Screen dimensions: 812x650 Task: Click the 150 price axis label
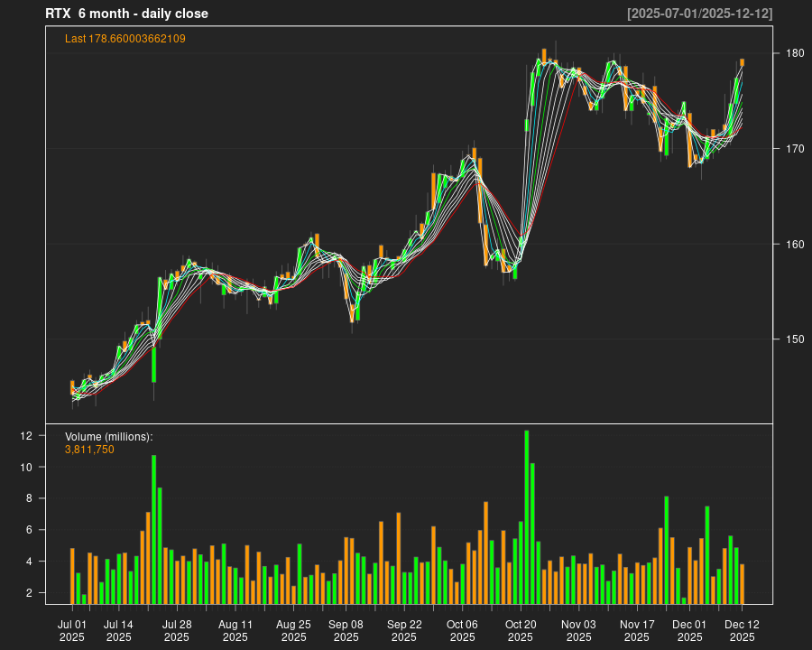[792, 339]
